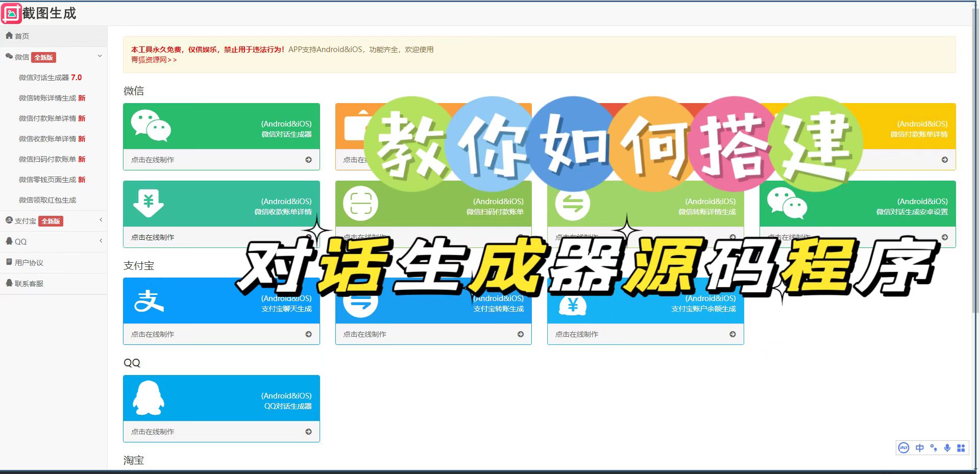Collapse the 微信 sidebar section chevron
The image size is (980, 474).
coord(100,56)
